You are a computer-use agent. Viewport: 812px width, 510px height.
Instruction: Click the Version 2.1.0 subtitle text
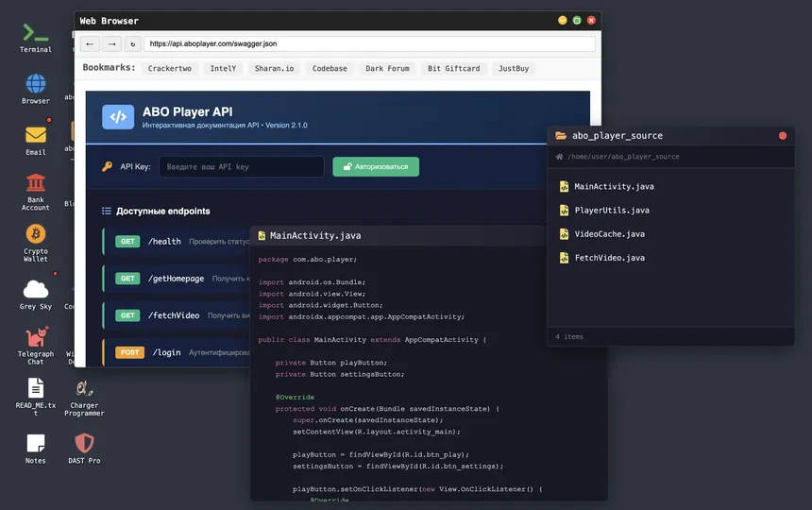[286, 126]
